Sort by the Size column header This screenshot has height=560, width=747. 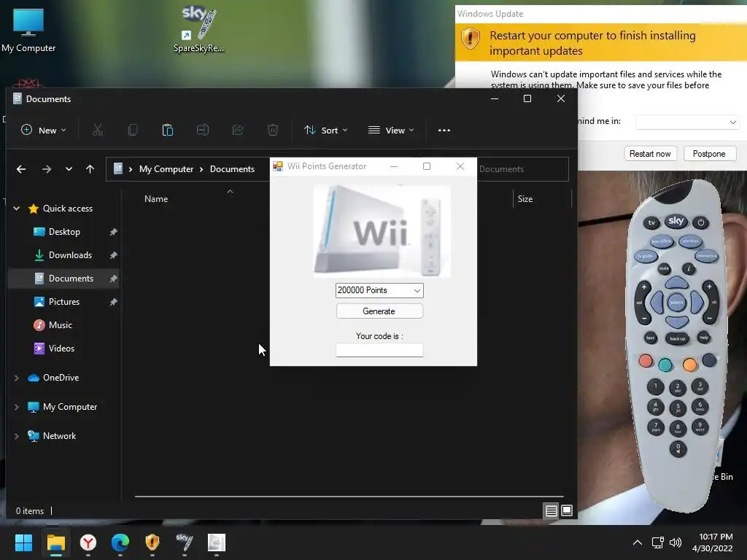coord(525,199)
